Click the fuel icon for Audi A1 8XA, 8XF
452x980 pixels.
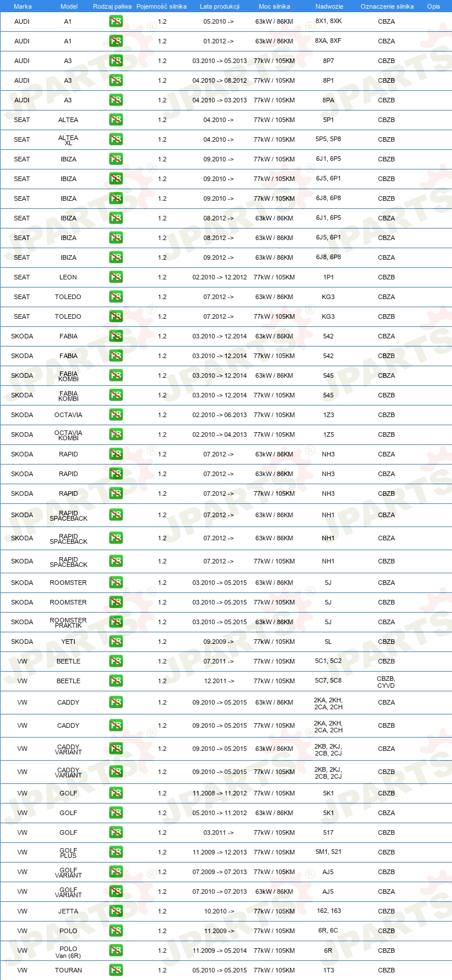coord(116,41)
